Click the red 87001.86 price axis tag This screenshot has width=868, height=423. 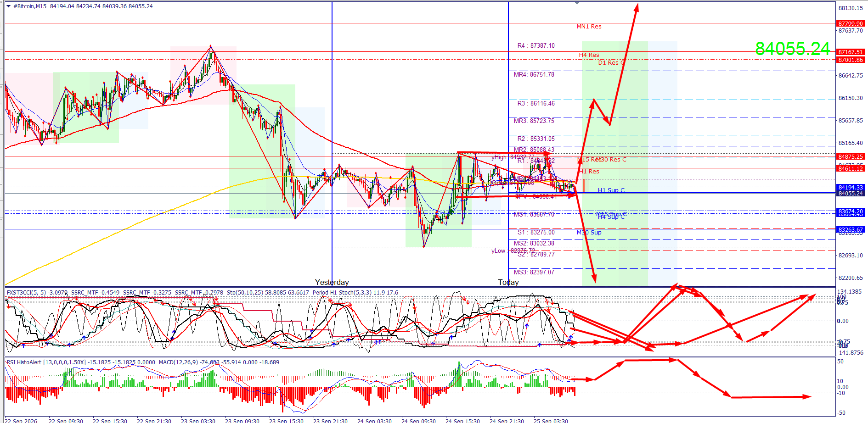851,60
